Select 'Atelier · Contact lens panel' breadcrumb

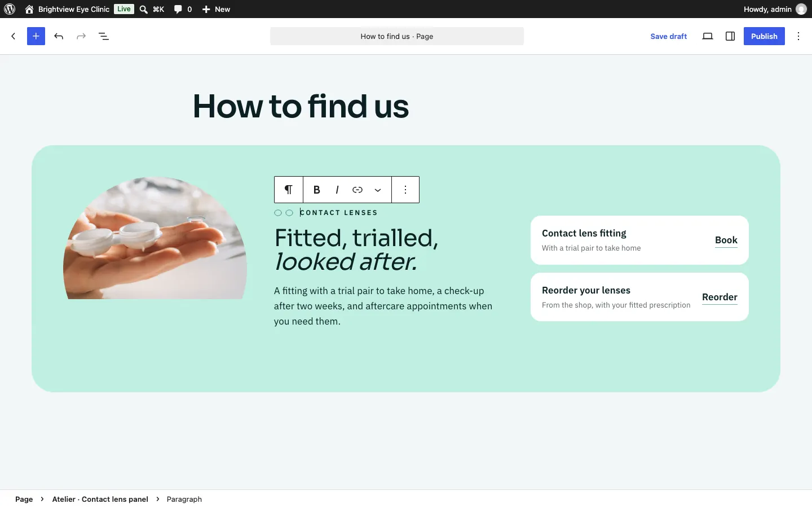(x=100, y=499)
